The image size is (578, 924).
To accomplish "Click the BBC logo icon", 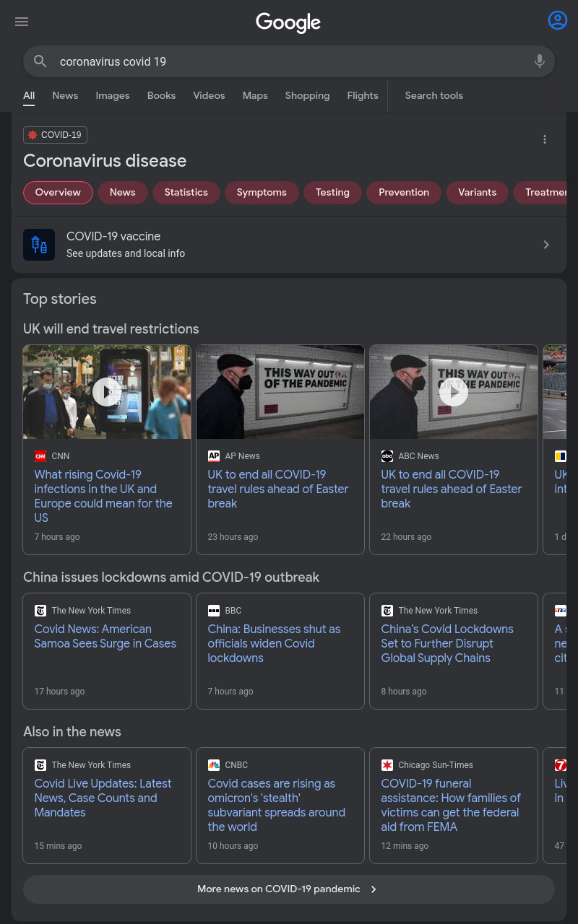I will (x=214, y=611).
